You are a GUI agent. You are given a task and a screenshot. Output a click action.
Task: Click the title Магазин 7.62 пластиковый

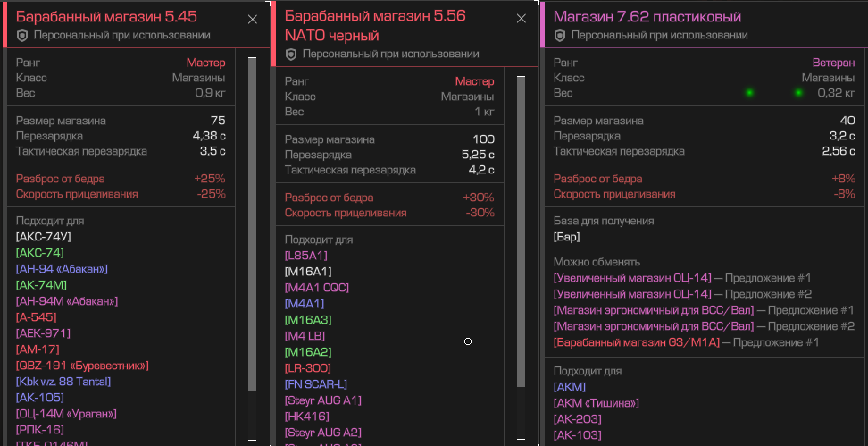(647, 17)
